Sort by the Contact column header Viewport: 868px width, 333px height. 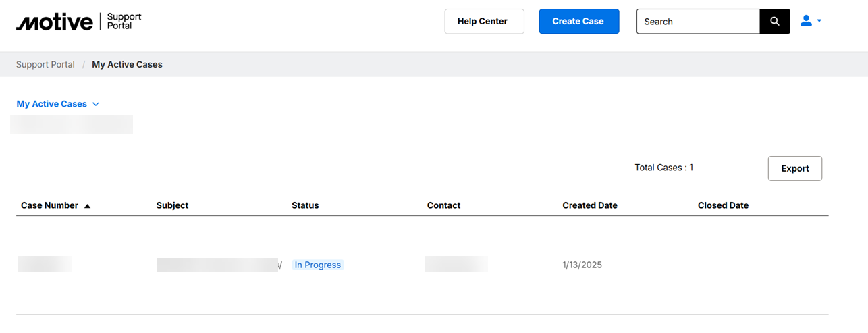[443, 205]
